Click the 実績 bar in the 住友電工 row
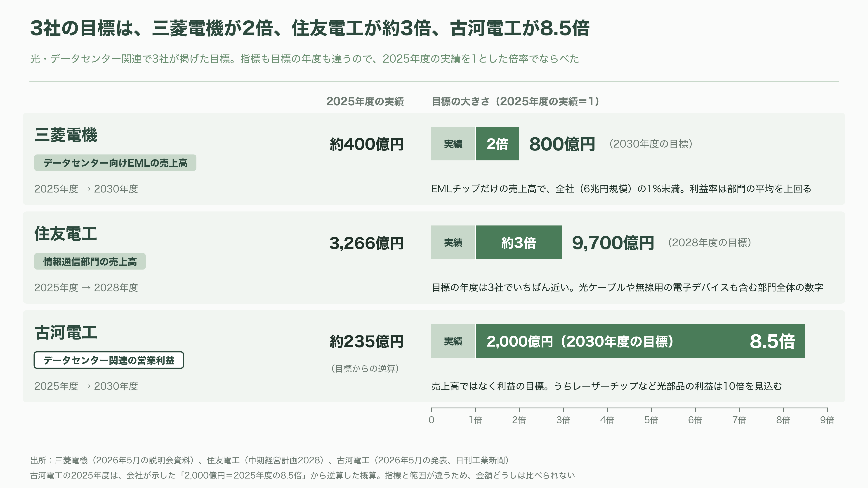 point(453,242)
